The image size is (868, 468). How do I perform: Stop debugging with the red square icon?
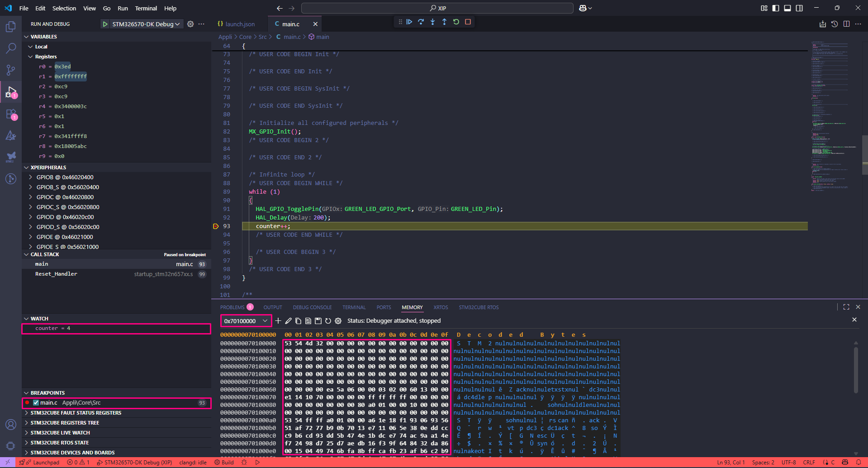coord(467,22)
